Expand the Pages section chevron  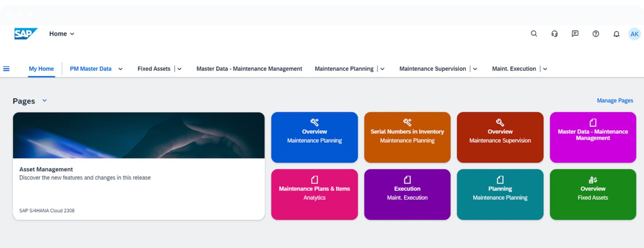pyautogui.click(x=44, y=101)
